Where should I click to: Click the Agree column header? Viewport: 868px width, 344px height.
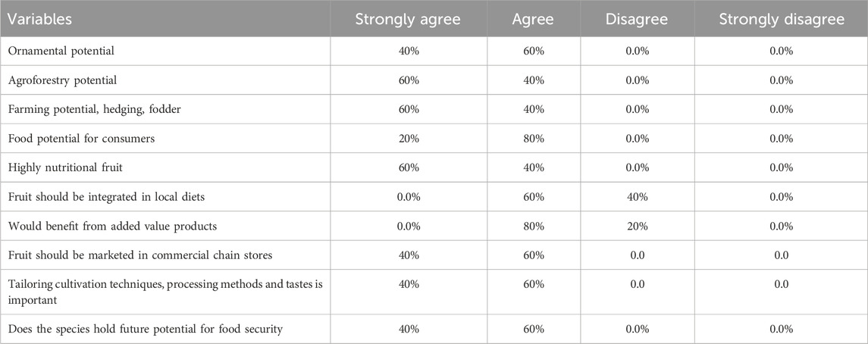pos(534,20)
